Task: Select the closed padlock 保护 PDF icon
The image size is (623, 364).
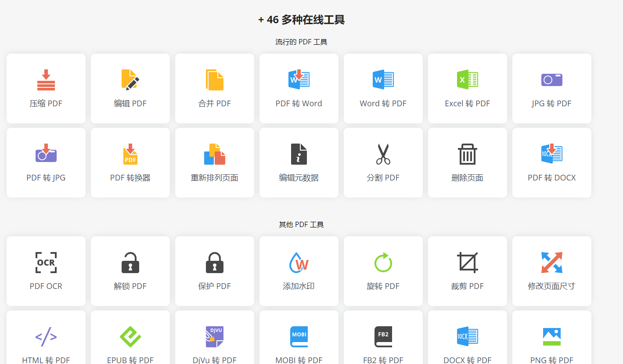Action: (214, 263)
